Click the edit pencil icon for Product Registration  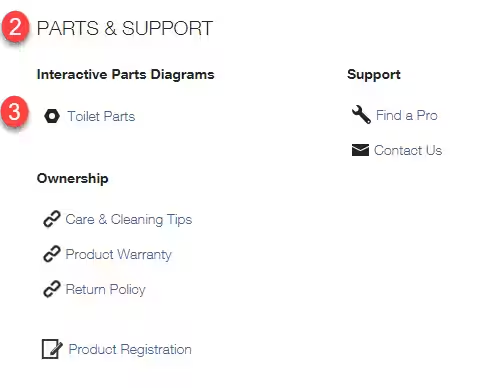point(52,349)
